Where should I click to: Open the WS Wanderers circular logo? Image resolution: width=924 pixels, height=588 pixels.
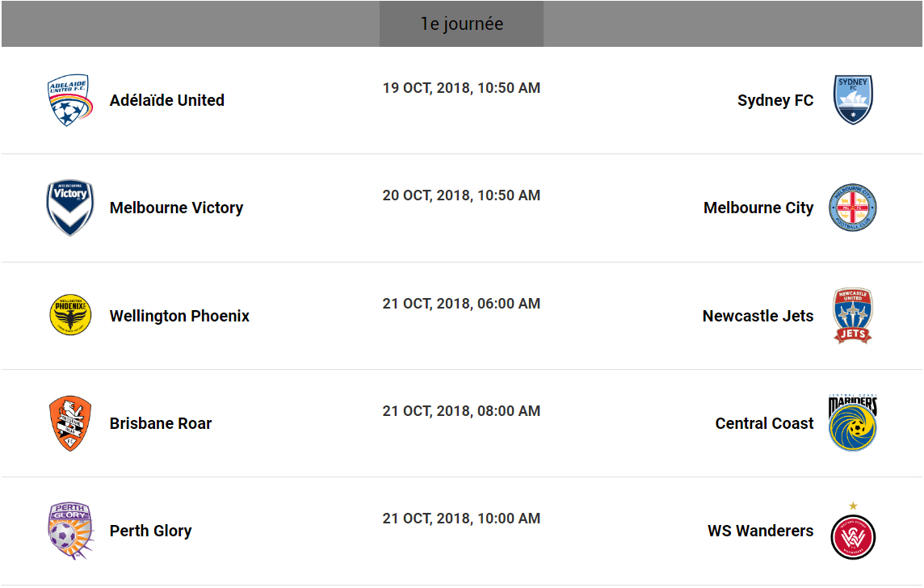[853, 535]
